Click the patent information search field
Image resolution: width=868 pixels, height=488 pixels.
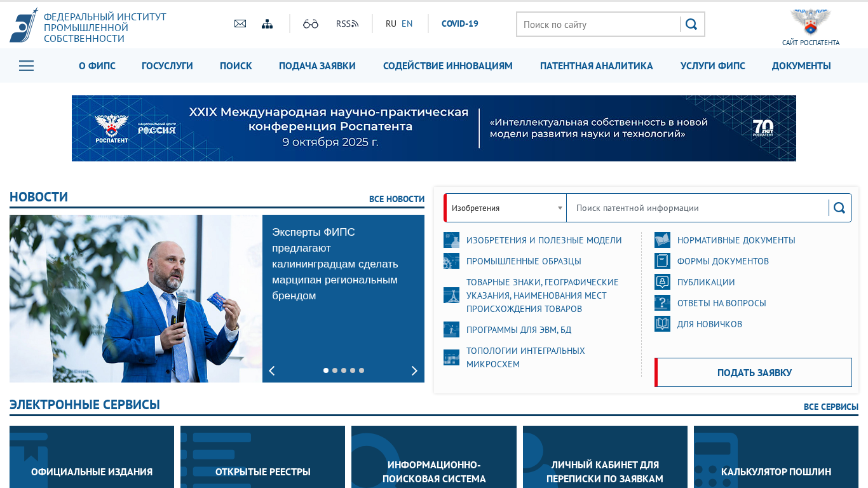(x=697, y=208)
